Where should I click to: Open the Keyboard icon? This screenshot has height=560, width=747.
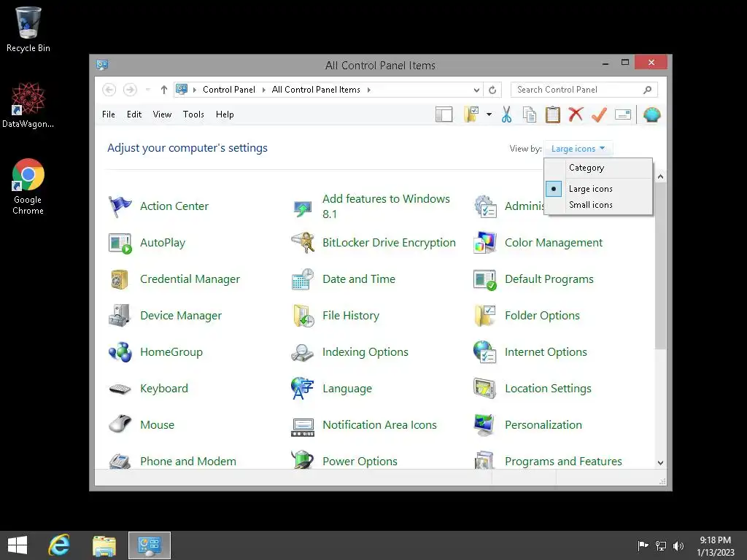click(120, 389)
